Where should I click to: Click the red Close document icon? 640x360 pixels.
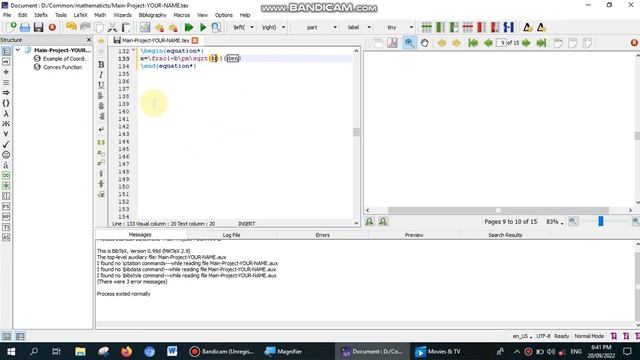pyautogui.click(x=52, y=27)
